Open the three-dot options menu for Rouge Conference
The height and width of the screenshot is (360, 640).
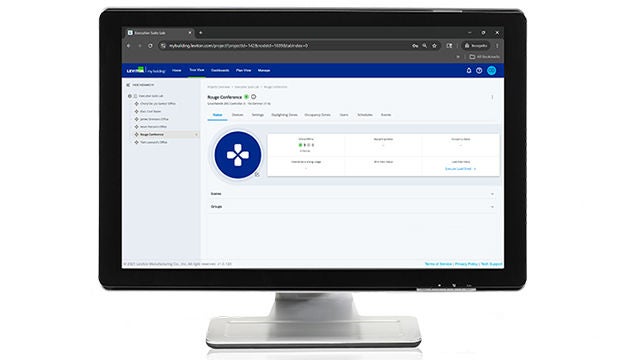492,97
